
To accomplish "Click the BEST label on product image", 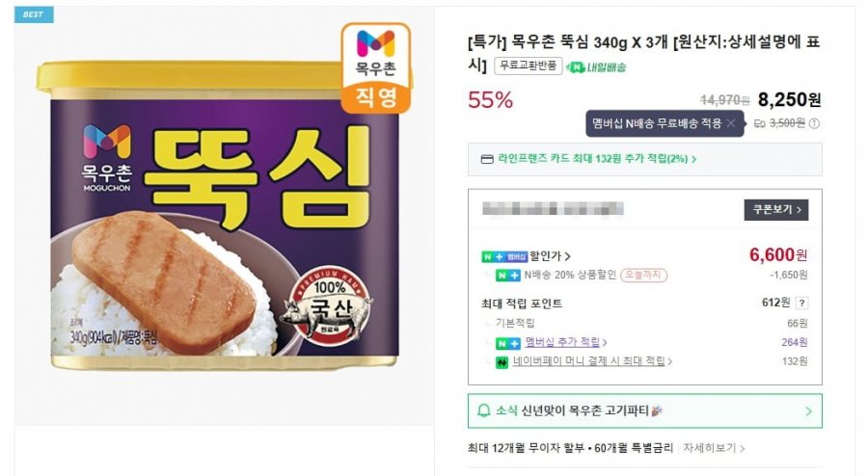I will coord(34,15).
